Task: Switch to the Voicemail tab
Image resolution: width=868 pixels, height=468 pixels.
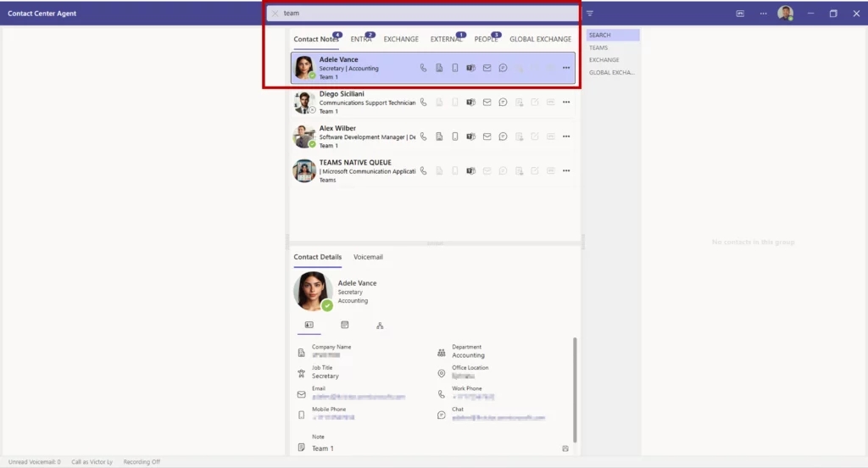Action: (x=368, y=257)
